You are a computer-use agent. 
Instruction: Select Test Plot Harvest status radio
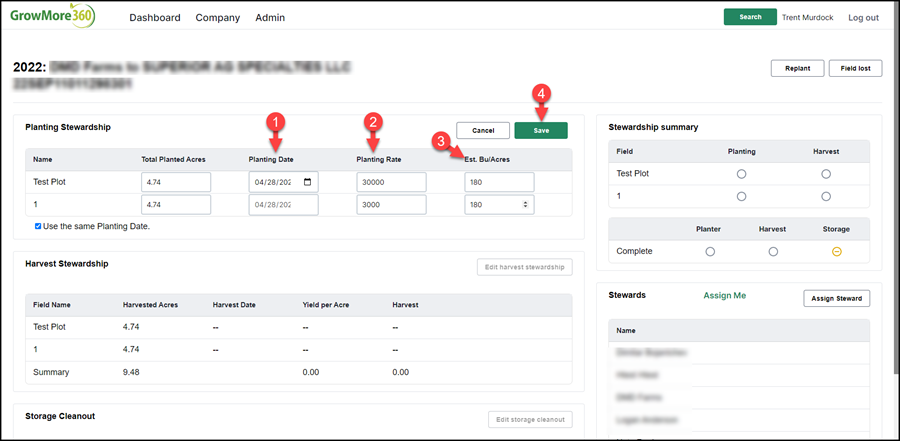click(826, 173)
